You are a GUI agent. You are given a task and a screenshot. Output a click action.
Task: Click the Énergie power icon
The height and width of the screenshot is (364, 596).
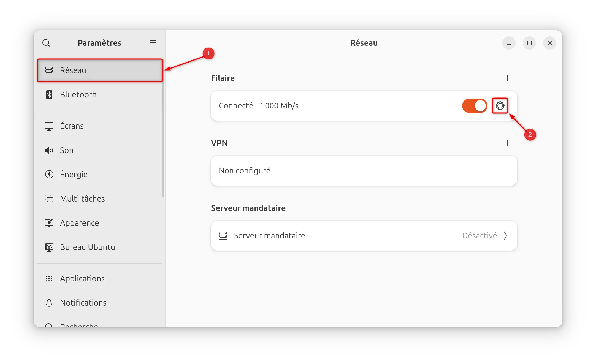pos(49,175)
